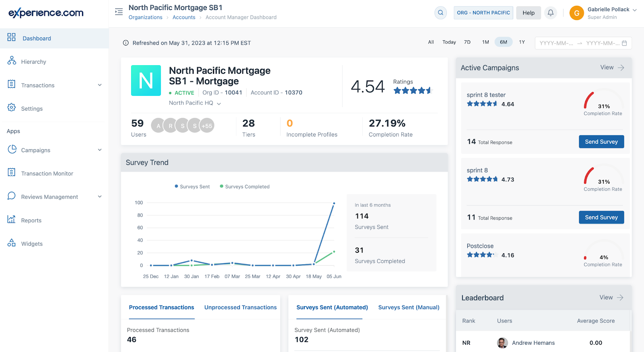The width and height of the screenshot is (644, 352).
Task: Click the North Pacific Mortgage N logo
Action: point(146,81)
